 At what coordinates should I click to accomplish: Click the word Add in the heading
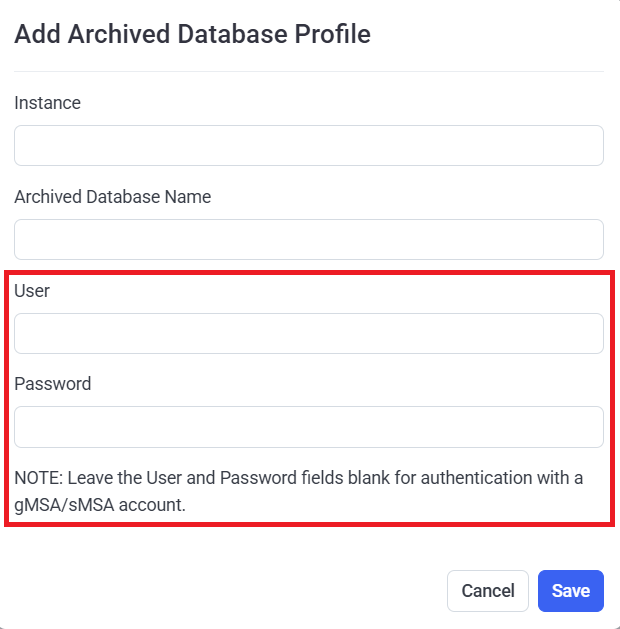click(x=35, y=34)
